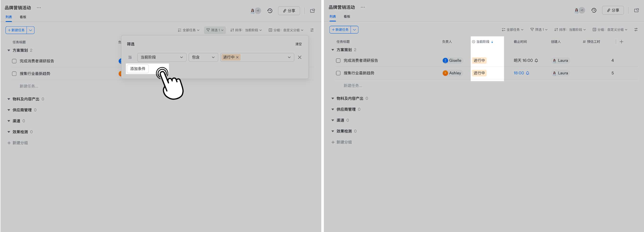
Task: Click the 筛选 1 funnel icon on the toolbar
Action: [x=208, y=30]
